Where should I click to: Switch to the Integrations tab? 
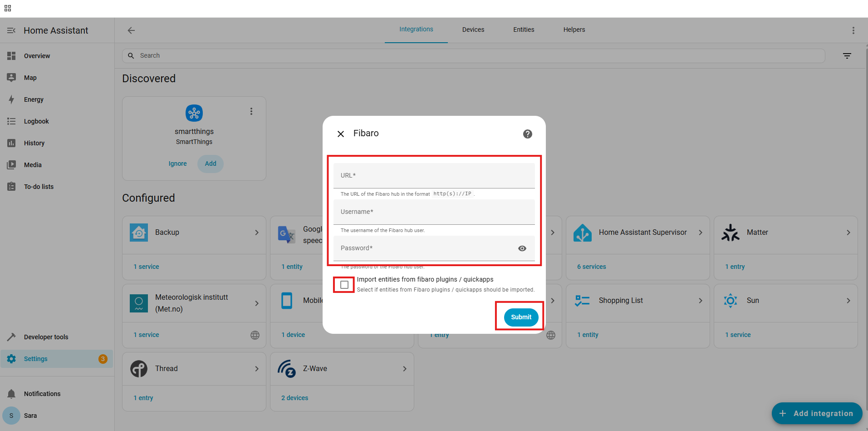(416, 30)
